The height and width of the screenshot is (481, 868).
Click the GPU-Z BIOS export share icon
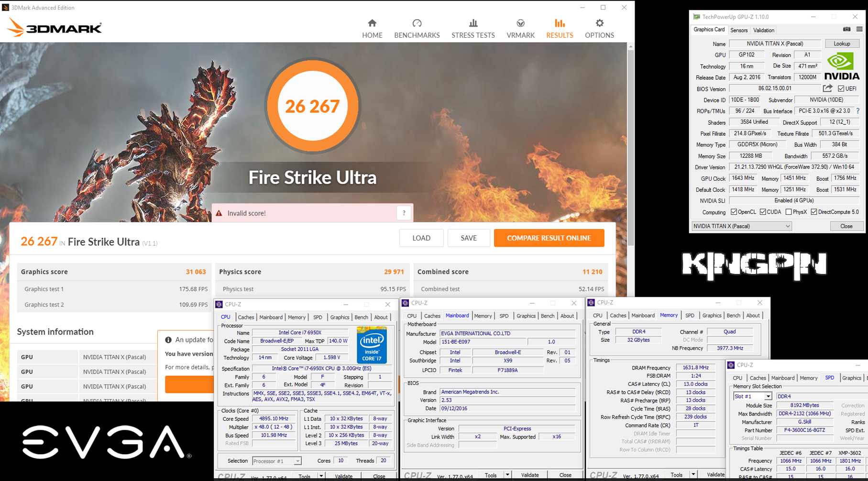pos(828,88)
